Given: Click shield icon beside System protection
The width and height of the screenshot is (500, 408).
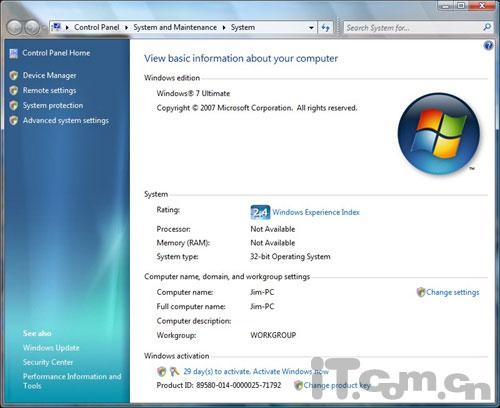Looking at the screenshot, I should point(14,105).
